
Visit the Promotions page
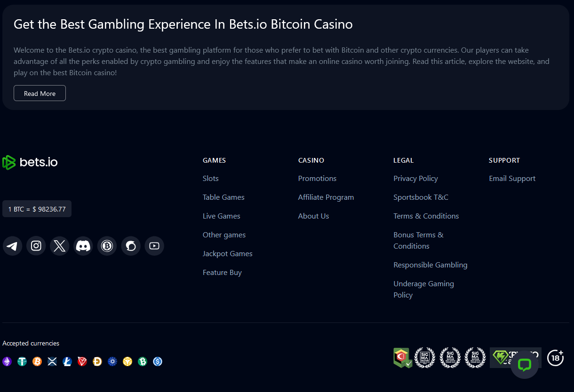(318, 179)
